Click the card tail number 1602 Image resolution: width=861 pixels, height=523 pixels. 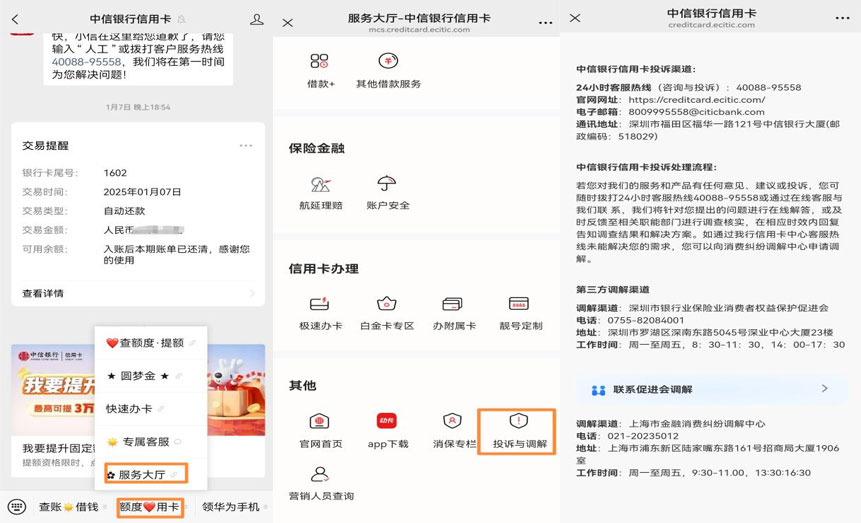(115, 173)
